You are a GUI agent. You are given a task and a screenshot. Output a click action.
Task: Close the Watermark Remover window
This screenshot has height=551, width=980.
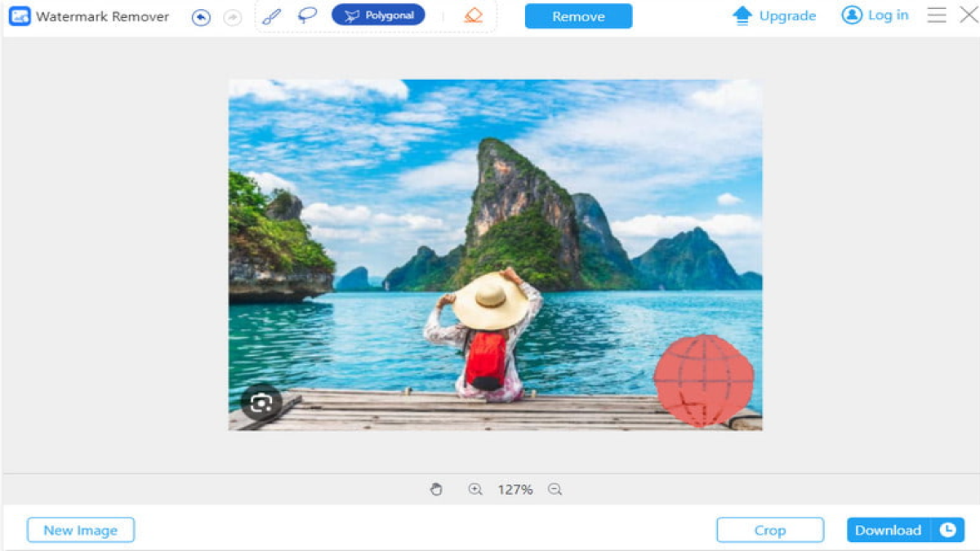[x=968, y=15]
